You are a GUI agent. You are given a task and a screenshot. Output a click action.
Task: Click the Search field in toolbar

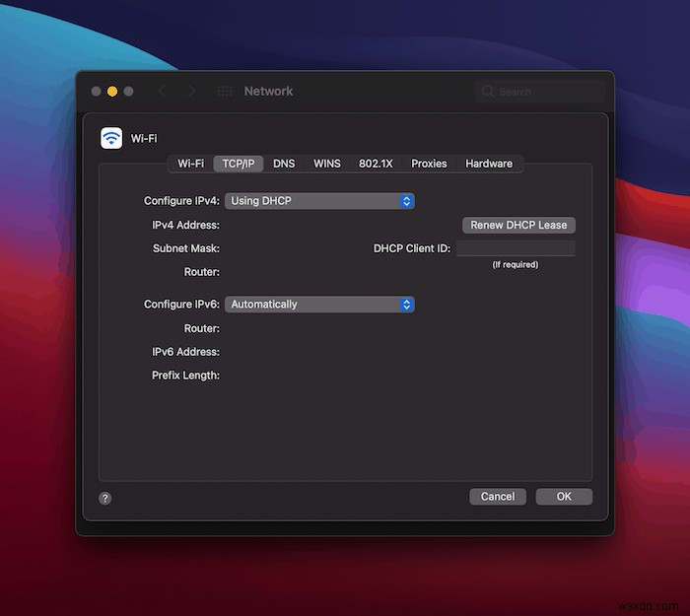540,92
